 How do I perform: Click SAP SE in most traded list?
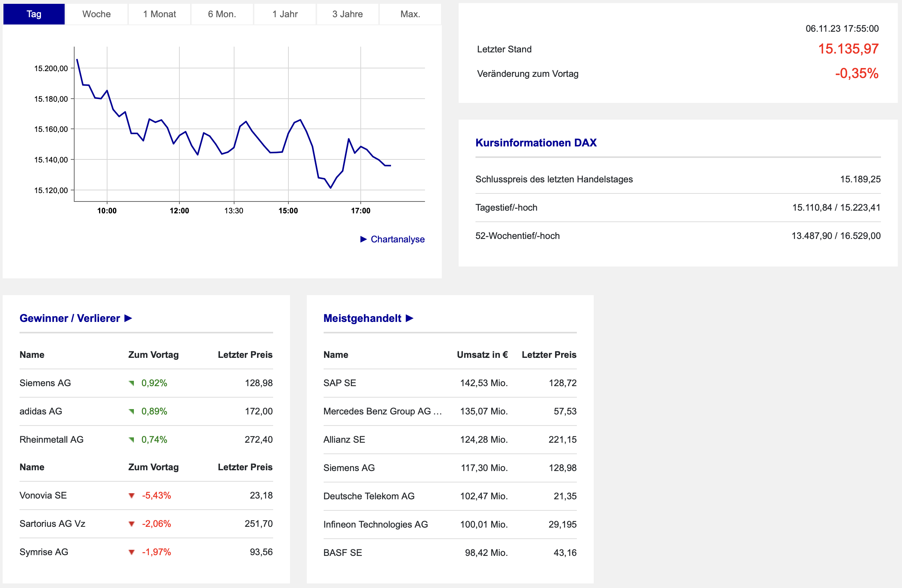coord(340,383)
